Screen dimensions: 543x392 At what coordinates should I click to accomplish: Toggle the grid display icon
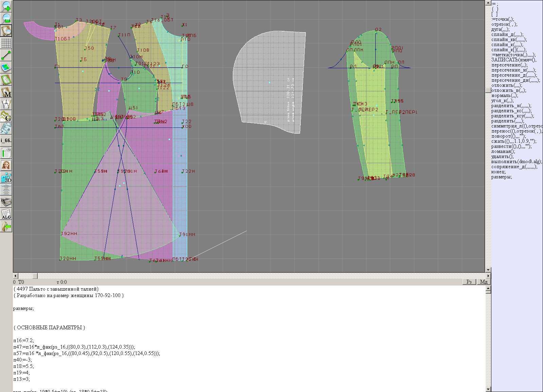6,43
